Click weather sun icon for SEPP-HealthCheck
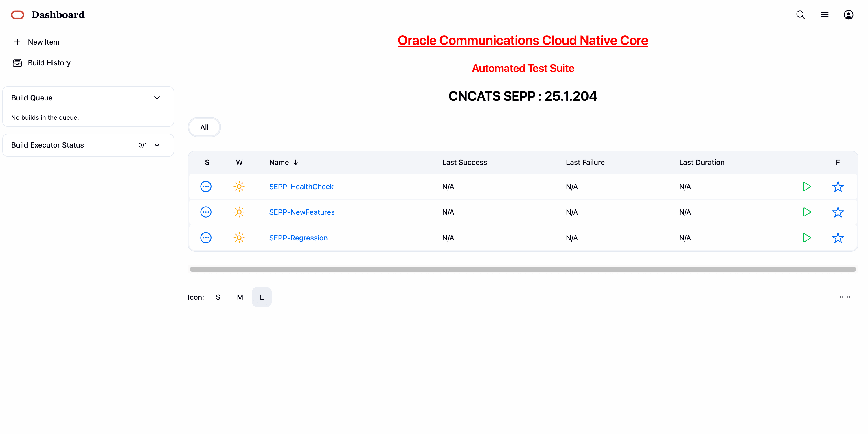The width and height of the screenshot is (868, 434). (239, 186)
